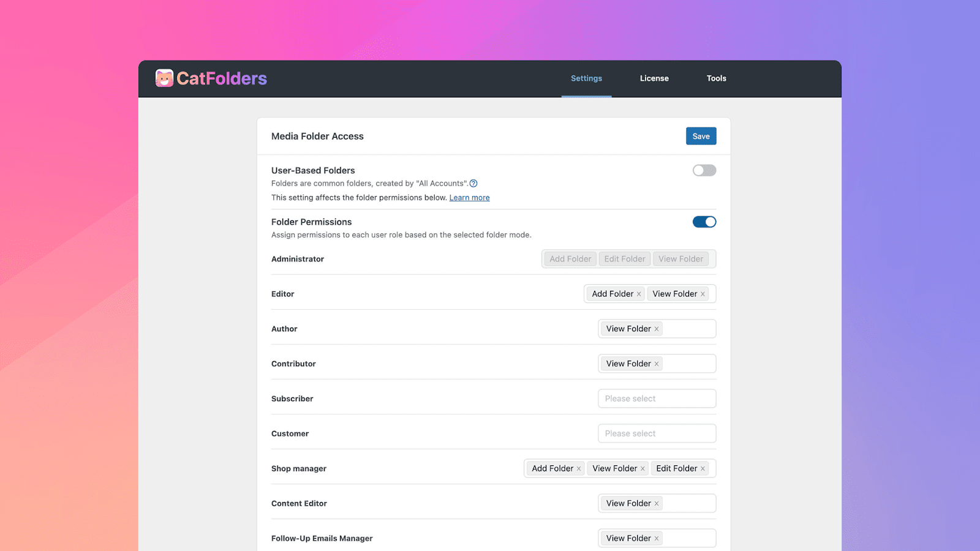
Task: Remove View Folder tag from Editor role
Action: pyautogui.click(x=703, y=294)
